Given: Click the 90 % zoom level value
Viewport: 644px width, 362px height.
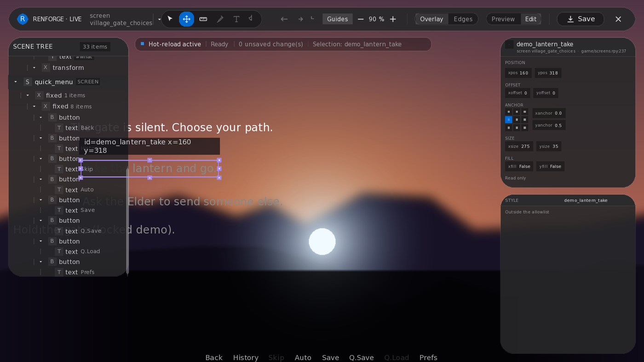Looking at the screenshot, I should (x=376, y=19).
